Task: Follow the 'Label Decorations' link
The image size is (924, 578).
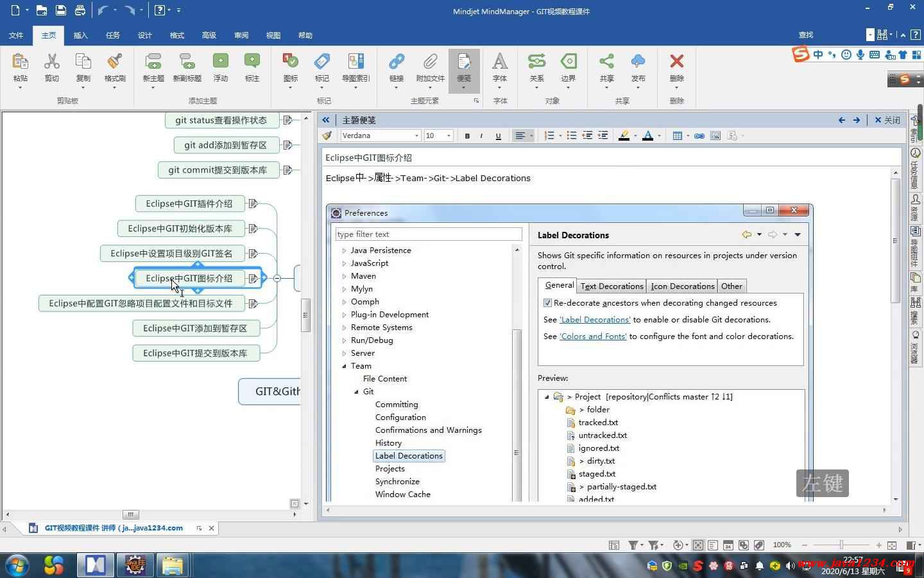Action: coord(595,320)
